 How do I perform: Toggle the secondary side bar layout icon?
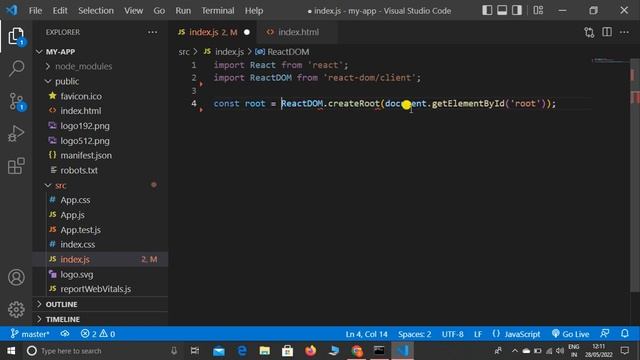[x=517, y=10]
